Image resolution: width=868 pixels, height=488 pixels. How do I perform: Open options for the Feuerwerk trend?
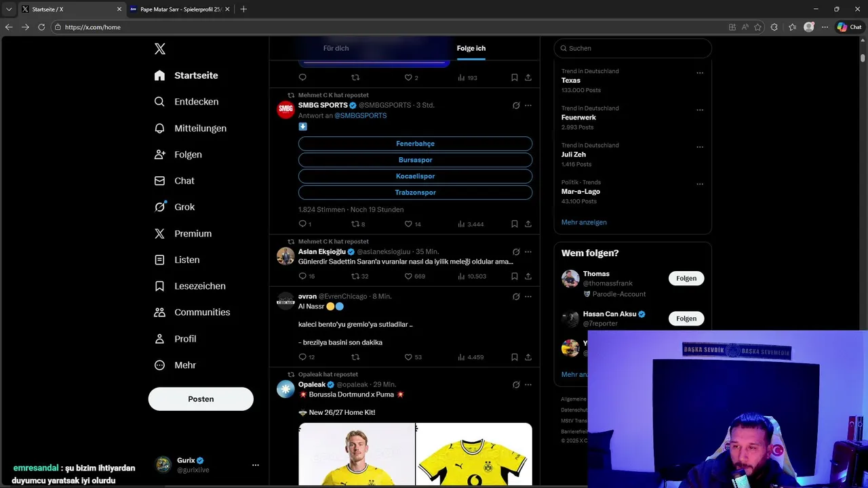[x=700, y=110]
